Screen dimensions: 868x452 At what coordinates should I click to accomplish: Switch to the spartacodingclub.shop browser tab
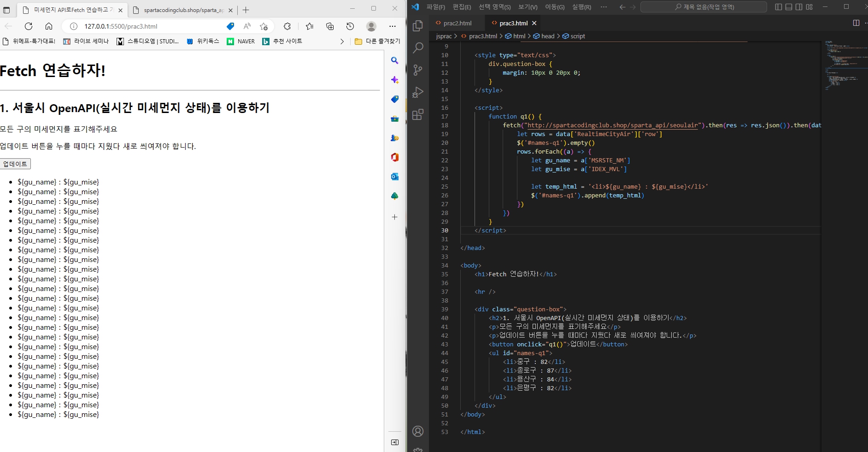click(x=183, y=10)
